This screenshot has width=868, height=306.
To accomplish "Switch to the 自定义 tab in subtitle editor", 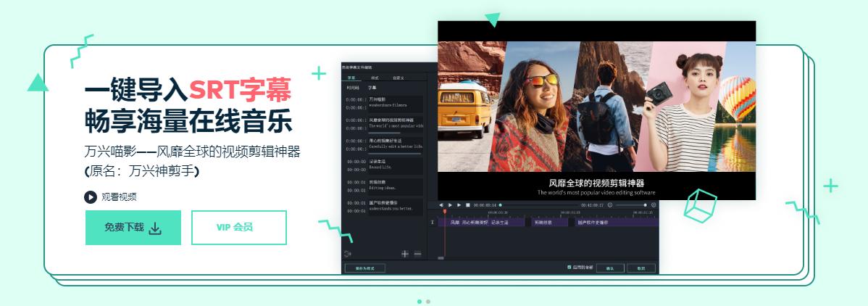I will (x=398, y=78).
